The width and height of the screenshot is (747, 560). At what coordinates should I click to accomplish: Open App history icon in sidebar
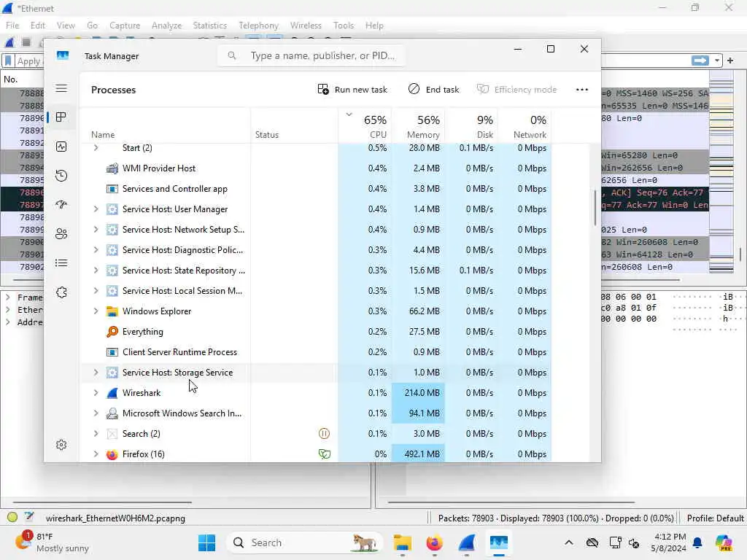[x=61, y=176]
